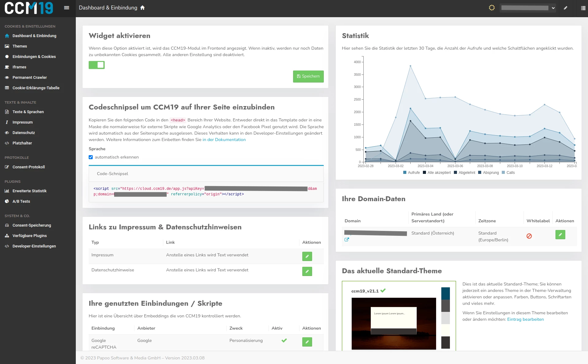Viewport: 588px width, 364px height.
Task: Edit the Google reCAPTCHA embedding
Action: (x=307, y=342)
